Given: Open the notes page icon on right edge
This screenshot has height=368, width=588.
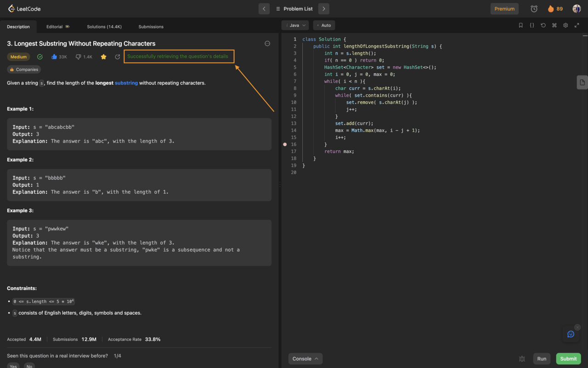Looking at the screenshot, I should 582,82.
